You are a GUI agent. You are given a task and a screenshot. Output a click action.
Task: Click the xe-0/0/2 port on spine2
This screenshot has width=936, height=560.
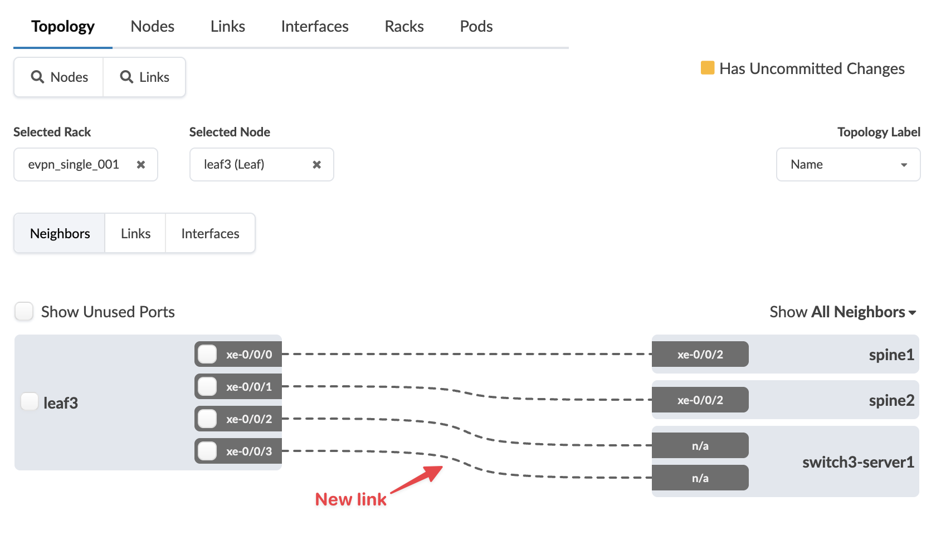[x=700, y=400]
